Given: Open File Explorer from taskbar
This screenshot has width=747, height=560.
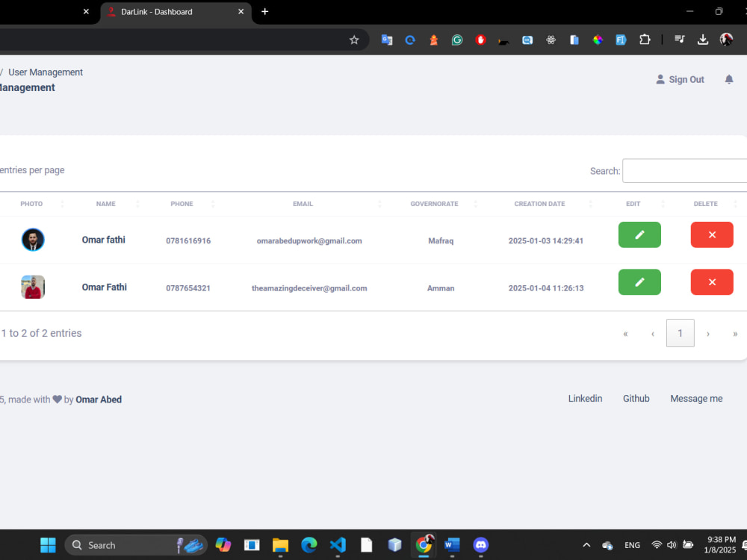Looking at the screenshot, I should (281, 545).
